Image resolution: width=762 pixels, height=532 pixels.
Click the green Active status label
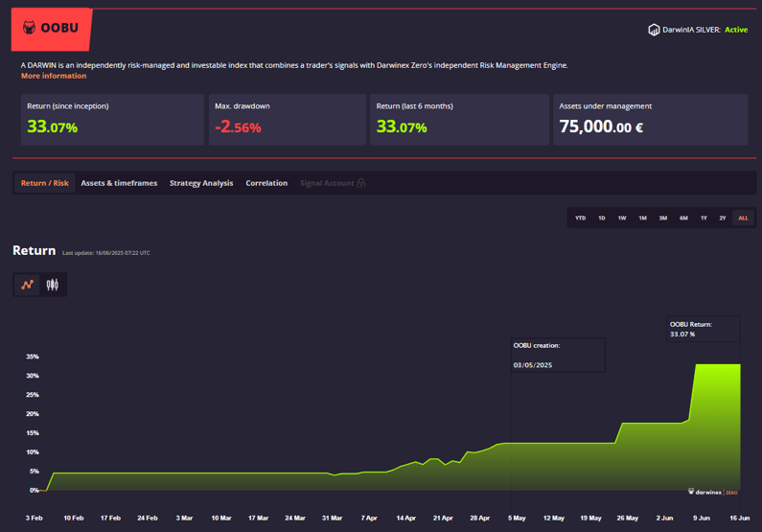[x=736, y=30]
